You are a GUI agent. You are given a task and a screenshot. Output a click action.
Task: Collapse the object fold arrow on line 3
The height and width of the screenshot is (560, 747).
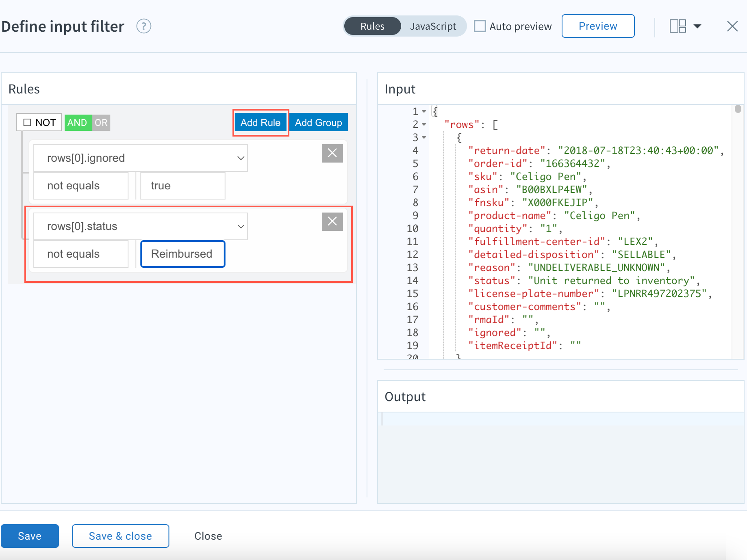pyautogui.click(x=424, y=137)
